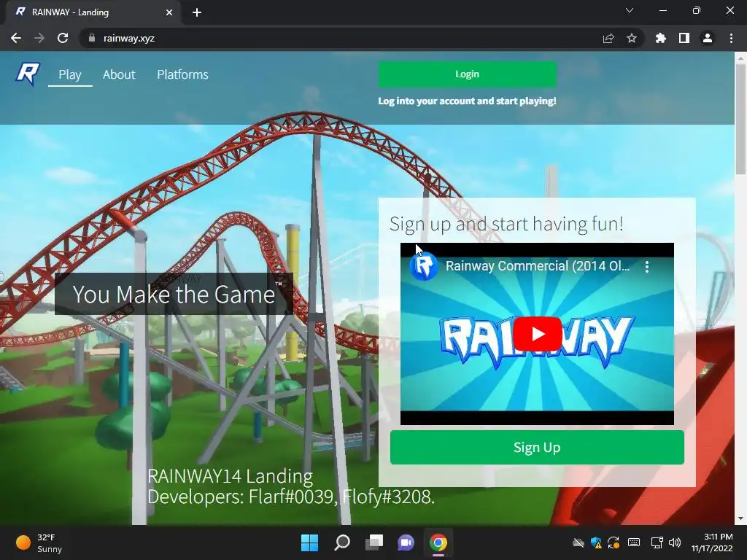This screenshot has height=560, width=747.
Task: Select the RAINWAY - Landing tab
Action: pyautogui.click(x=93, y=12)
